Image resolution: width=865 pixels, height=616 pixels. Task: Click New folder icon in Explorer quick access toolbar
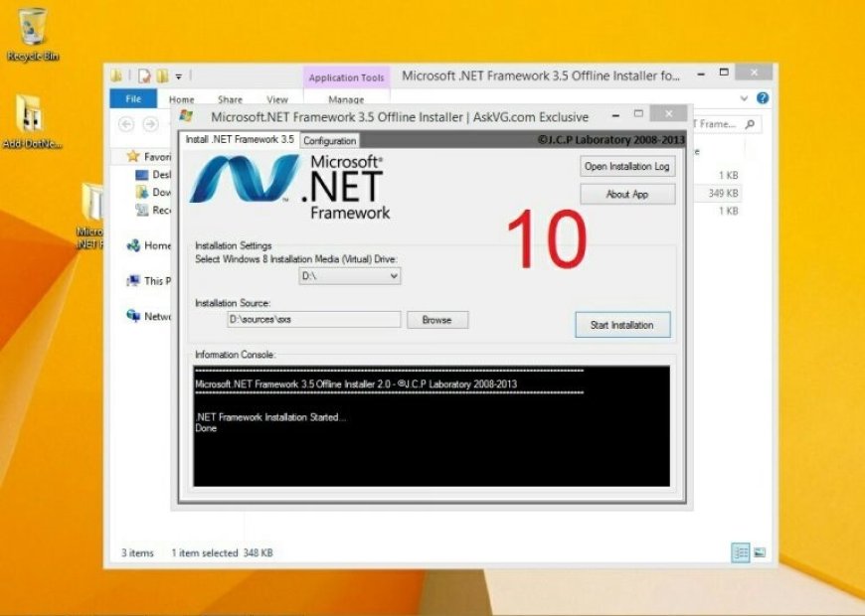pos(162,77)
